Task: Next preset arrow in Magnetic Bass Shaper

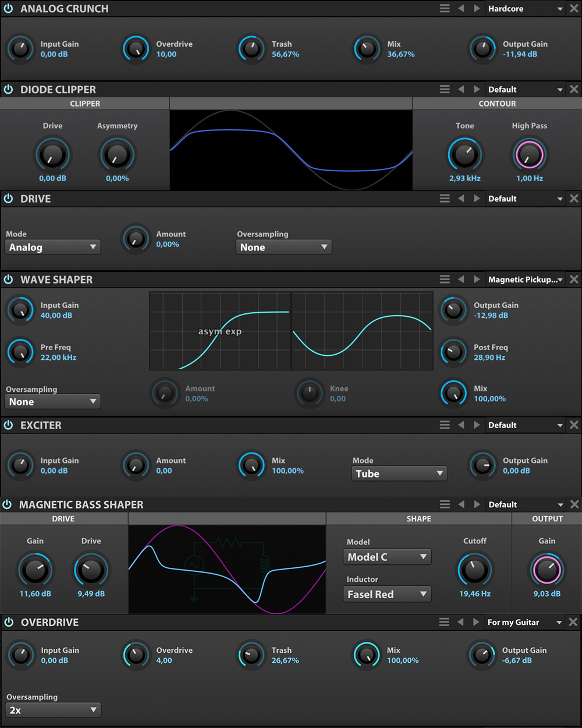Action: pyautogui.click(x=477, y=504)
